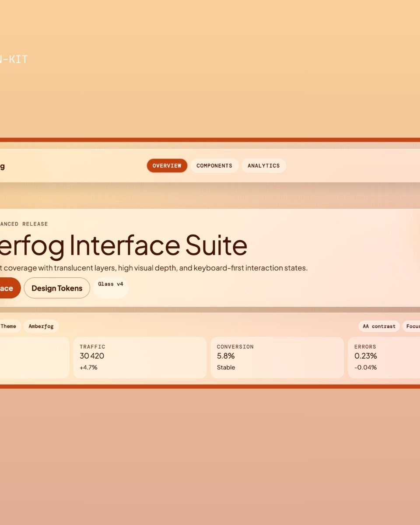This screenshot has height=525, width=420.
Task: Click the -0.04% errors change
Action: [x=366, y=367]
